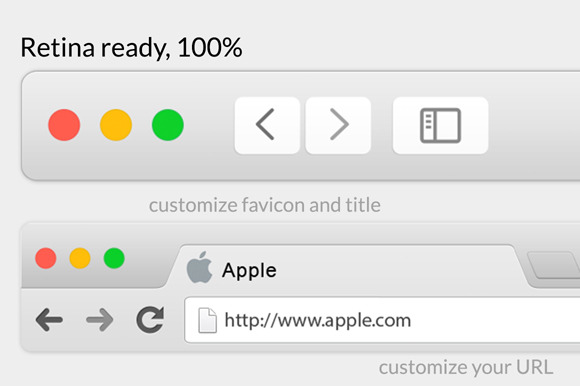This screenshot has height=386, width=580.
Task: Close the Chrome window with the red dot
Action: point(46,258)
